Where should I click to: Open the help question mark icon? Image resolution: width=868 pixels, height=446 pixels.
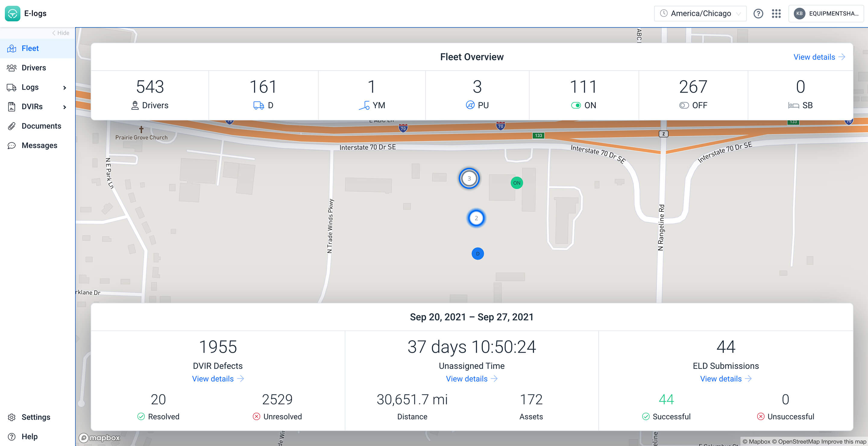pos(758,14)
